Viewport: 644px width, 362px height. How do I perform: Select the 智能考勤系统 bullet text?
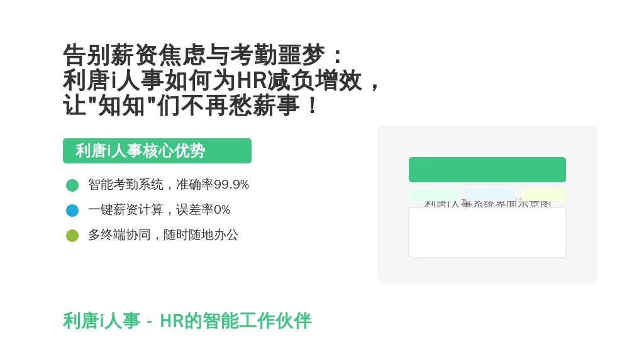[126, 185]
